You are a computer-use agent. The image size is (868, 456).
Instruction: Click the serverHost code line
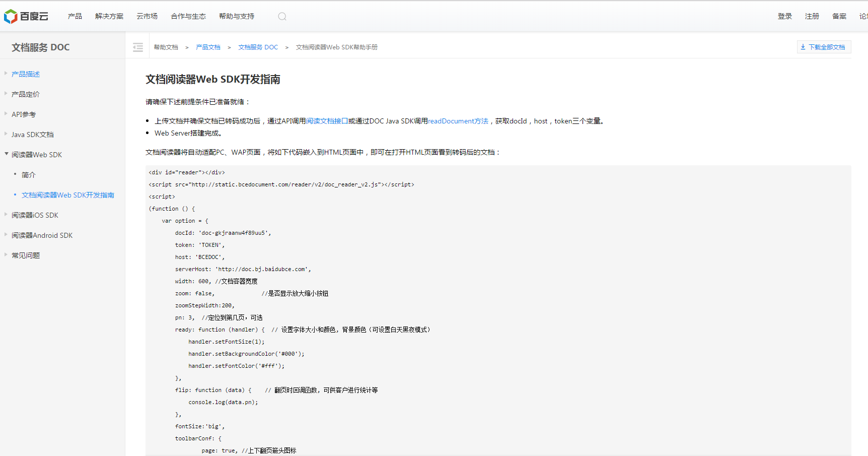pos(243,269)
